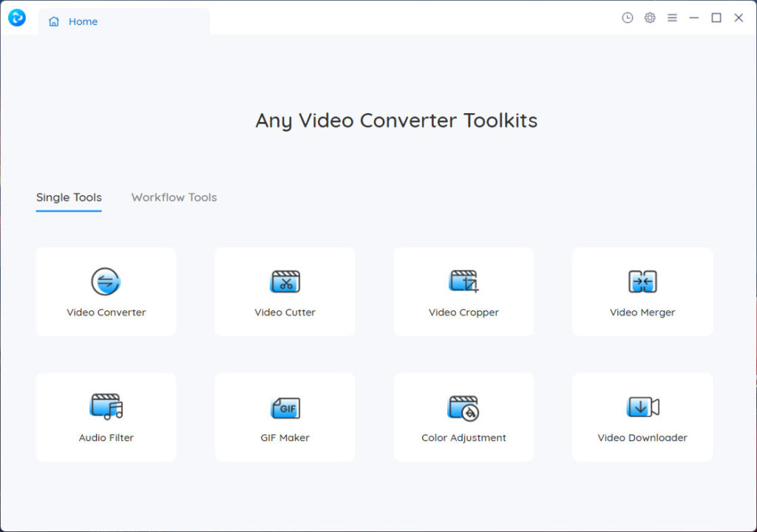Image resolution: width=757 pixels, height=532 pixels.
Task: Select the Home tab label
Action: tap(83, 21)
